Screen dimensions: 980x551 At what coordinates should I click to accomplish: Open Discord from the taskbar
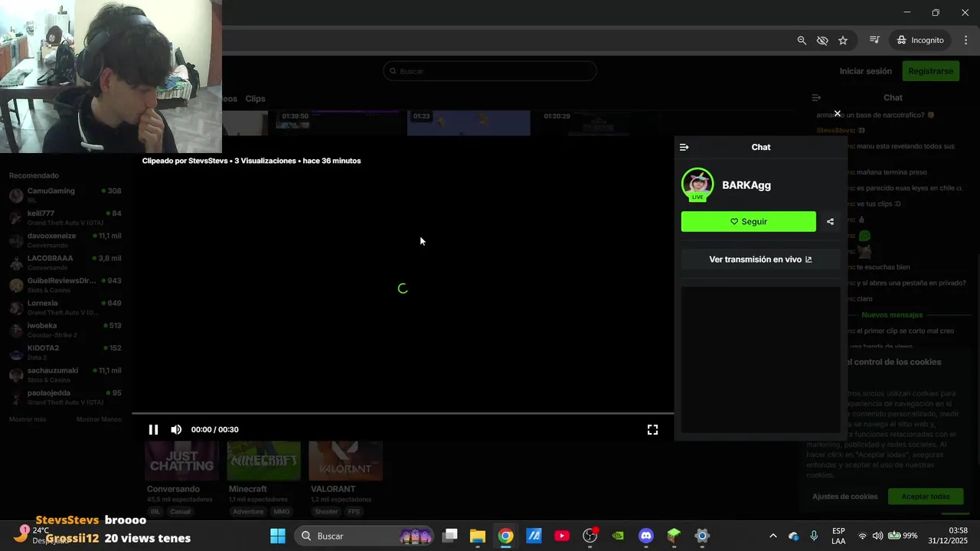point(646,536)
